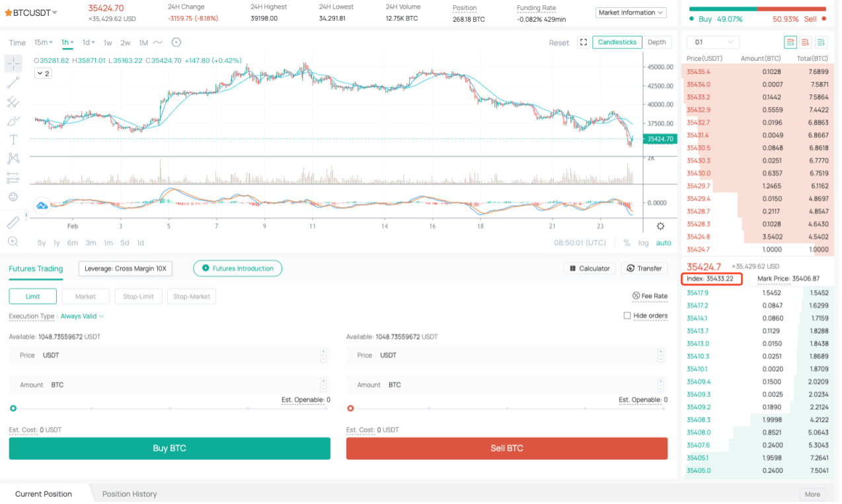Open the Futures Introduction link
The height and width of the screenshot is (504, 842).
237,268
